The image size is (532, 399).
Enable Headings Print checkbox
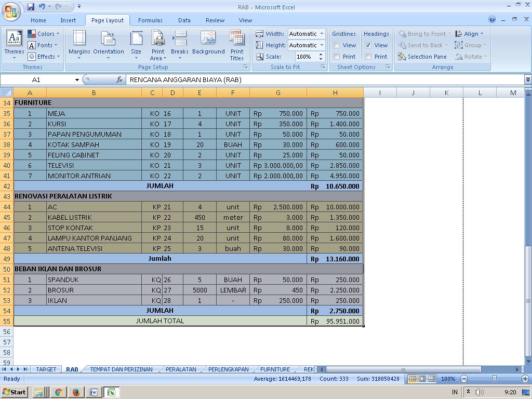368,57
